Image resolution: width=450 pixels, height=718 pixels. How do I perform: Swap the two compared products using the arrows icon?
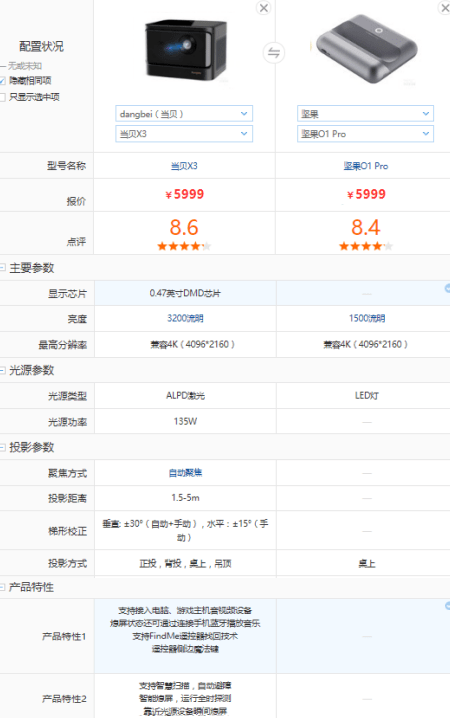pyautogui.click(x=274, y=53)
